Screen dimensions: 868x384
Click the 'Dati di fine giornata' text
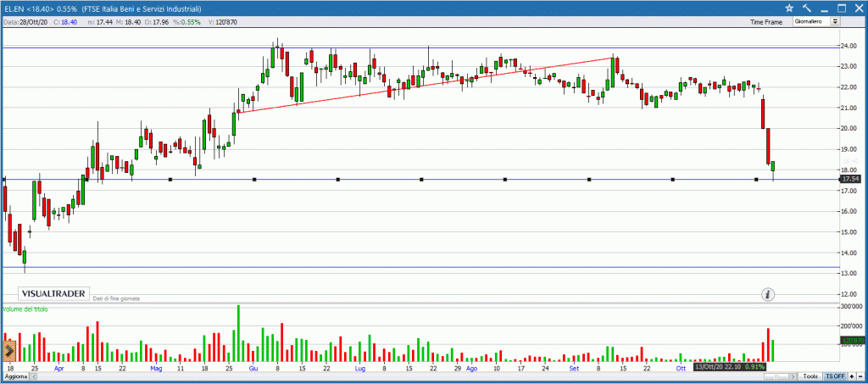(x=116, y=298)
